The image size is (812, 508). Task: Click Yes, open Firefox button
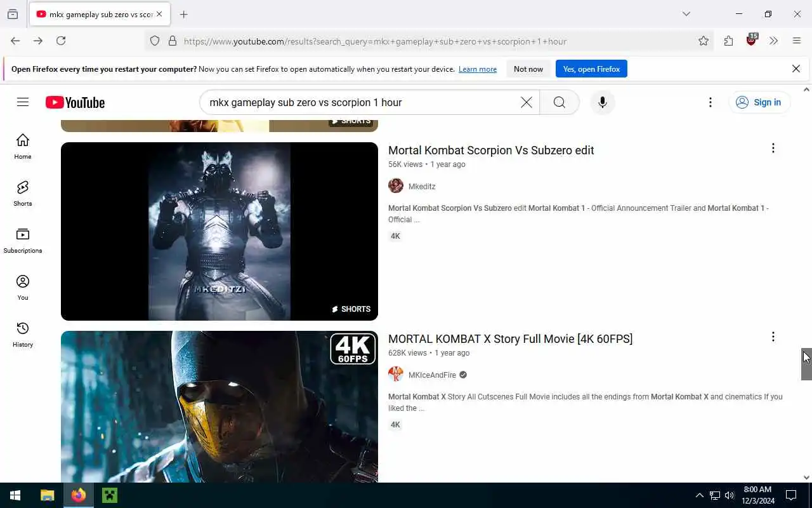click(x=591, y=69)
